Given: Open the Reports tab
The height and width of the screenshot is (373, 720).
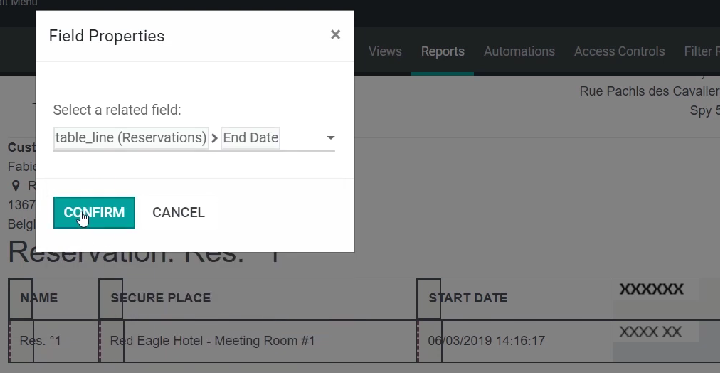Looking at the screenshot, I should 443,51.
